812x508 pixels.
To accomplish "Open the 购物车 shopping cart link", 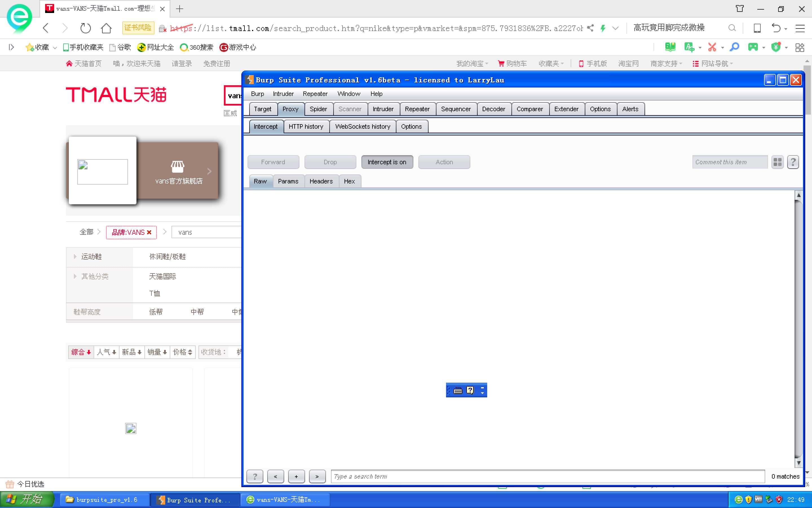I will click(512, 63).
